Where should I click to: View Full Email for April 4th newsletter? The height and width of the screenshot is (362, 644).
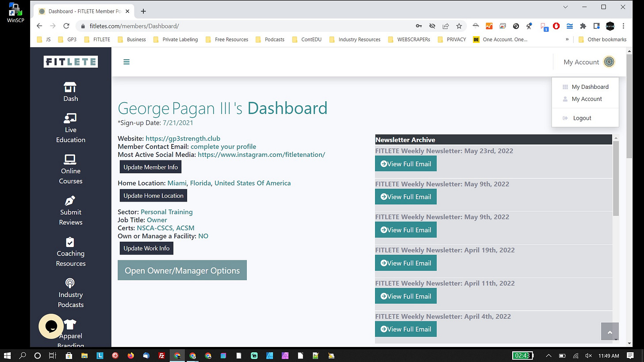[x=406, y=329]
